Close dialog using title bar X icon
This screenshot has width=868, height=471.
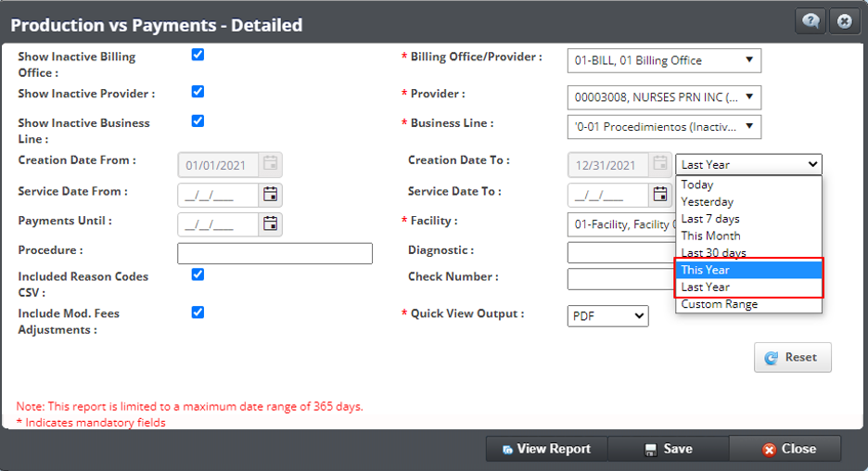(x=844, y=21)
